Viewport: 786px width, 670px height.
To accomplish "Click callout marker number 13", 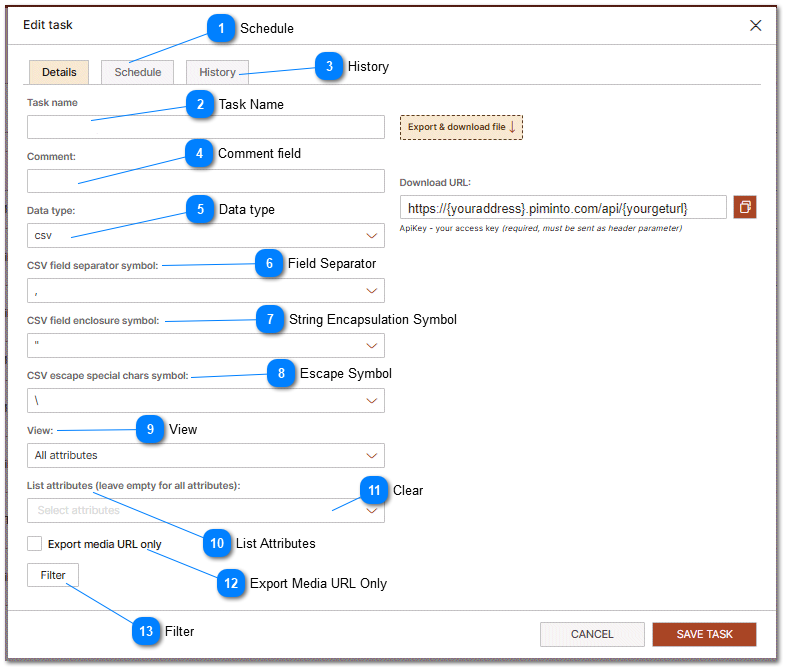I will point(146,631).
